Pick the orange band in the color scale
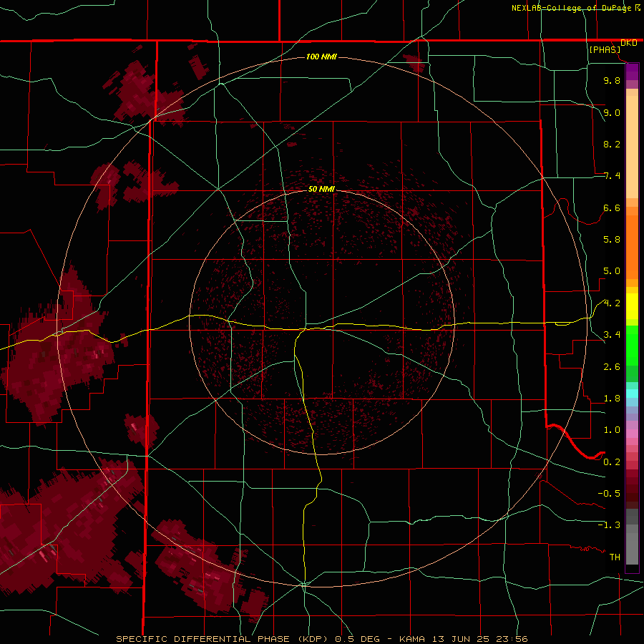The width and height of the screenshot is (644, 644). 632,246
